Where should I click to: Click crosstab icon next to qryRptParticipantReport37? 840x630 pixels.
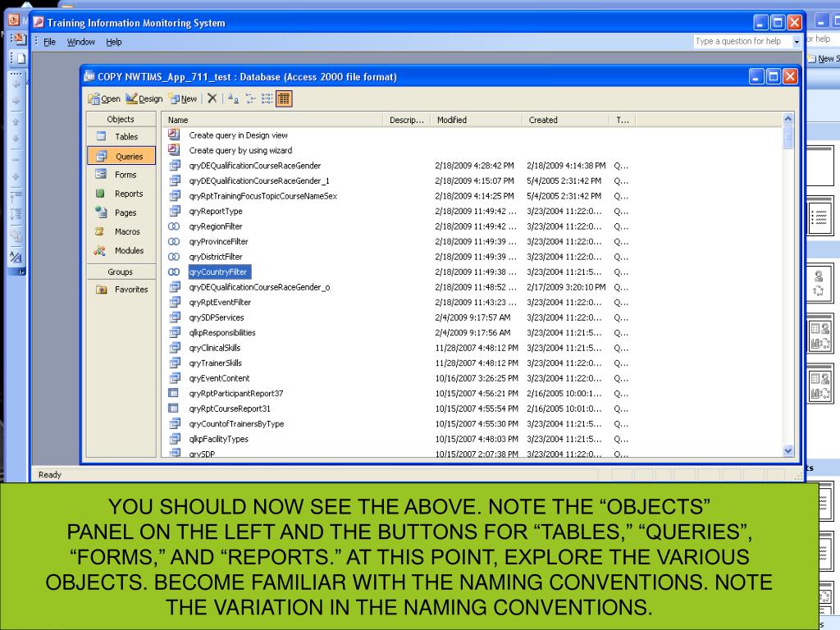pyautogui.click(x=174, y=393)
